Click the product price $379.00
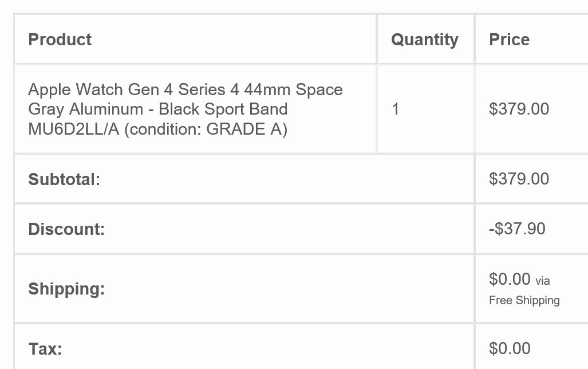Viewport: 588px width, 369px height. pyautogui.click(x=519, y=109)
